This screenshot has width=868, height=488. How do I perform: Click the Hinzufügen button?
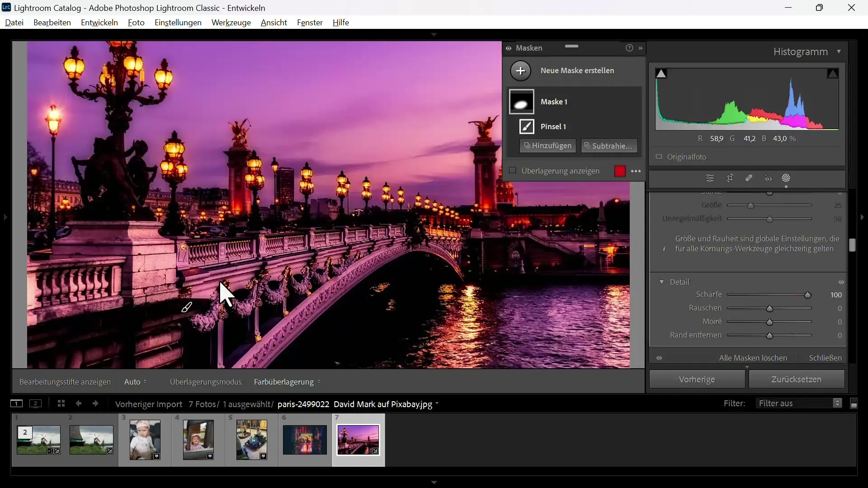tap(548, 146)
